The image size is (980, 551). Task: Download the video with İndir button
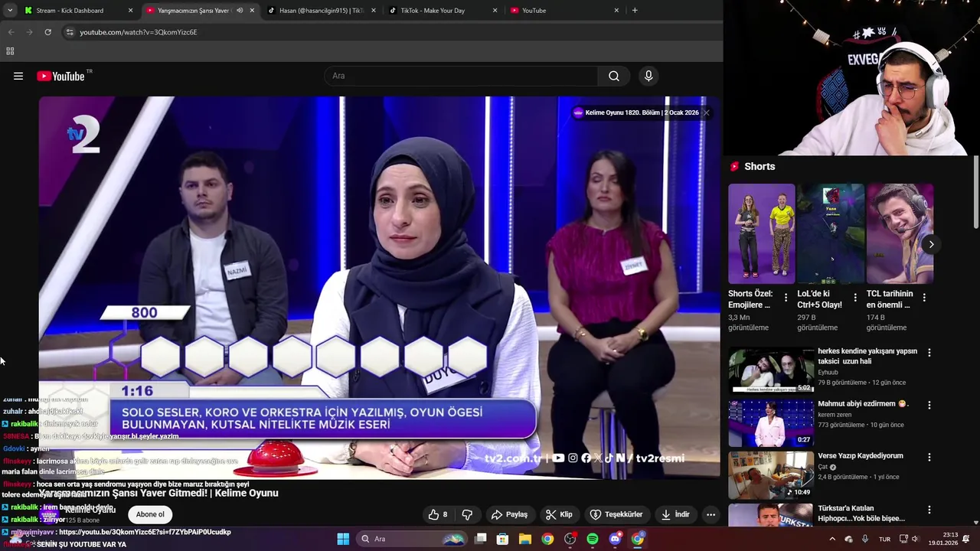coord(676,514)
